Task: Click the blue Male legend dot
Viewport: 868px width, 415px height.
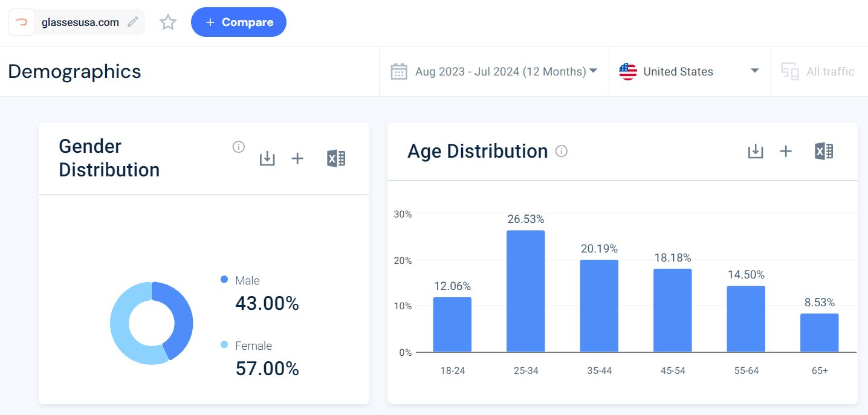Action: tap(223, 280)
